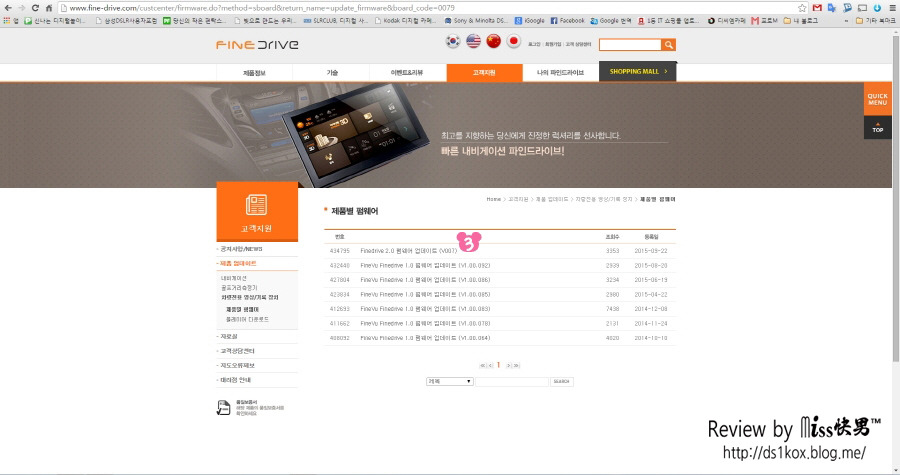900x475 pixels.
Task: Open 자료실 in the sidebar
Action: tap(228, 336)
